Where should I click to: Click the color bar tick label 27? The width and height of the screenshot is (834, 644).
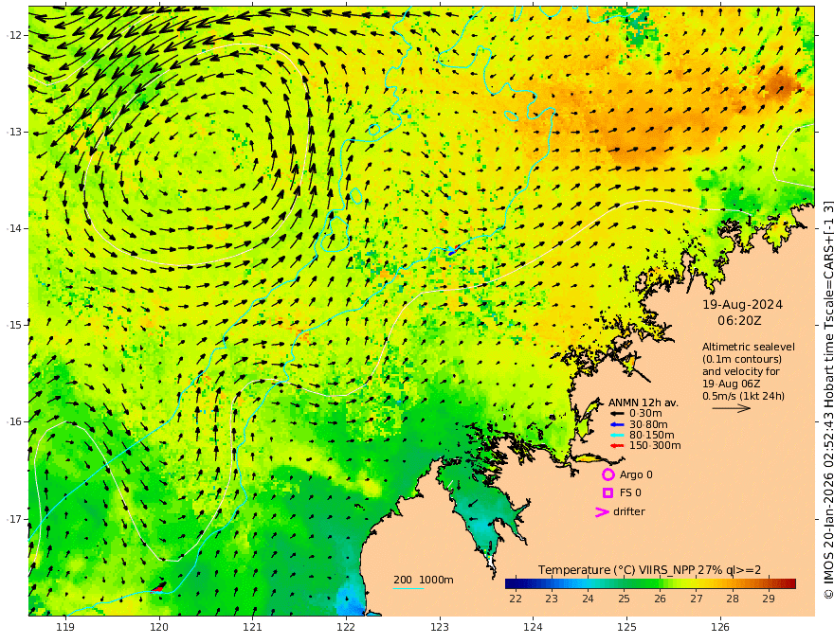point(697,599)
